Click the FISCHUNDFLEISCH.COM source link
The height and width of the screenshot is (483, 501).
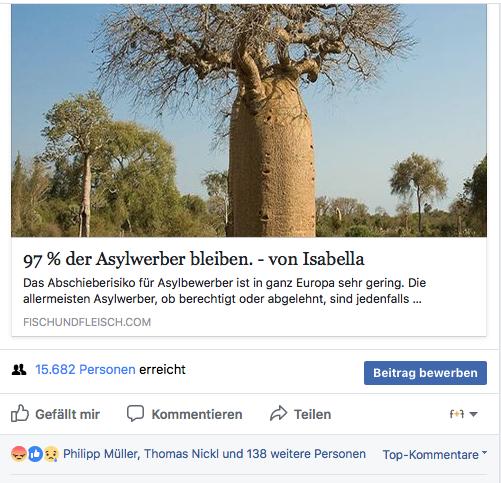click(87, 322)
